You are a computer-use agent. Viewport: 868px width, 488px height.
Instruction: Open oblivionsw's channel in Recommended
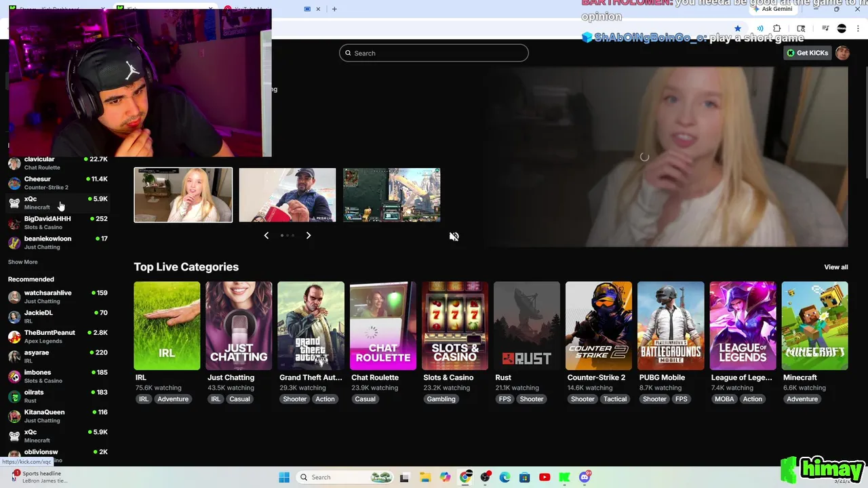click(58, 455)
